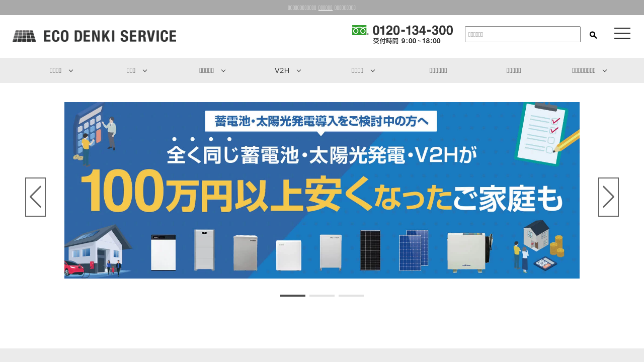Focus the header search text field
The image size is (644, 362).
click(x=522, y=34)
